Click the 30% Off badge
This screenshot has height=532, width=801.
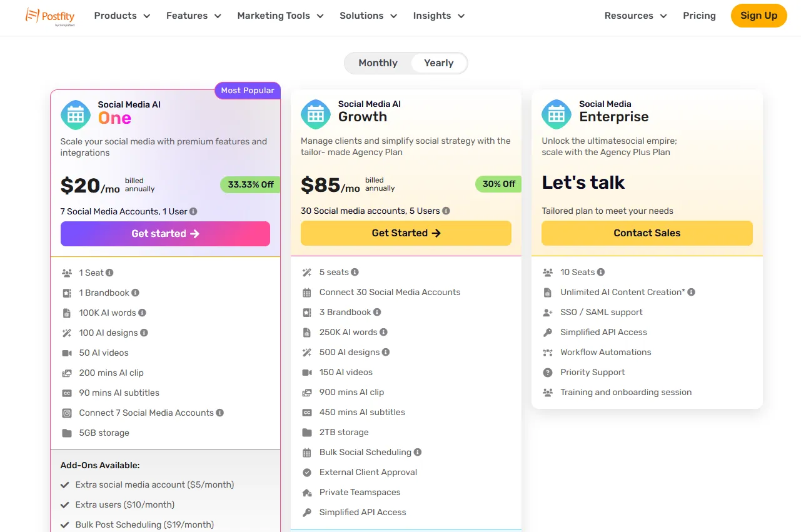click(x=498, y=184)
